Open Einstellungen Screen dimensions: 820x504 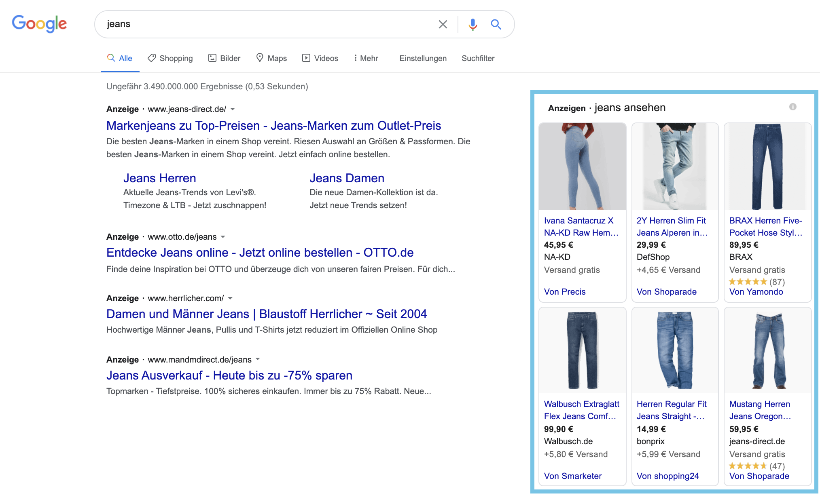click(x=423, y=58)
